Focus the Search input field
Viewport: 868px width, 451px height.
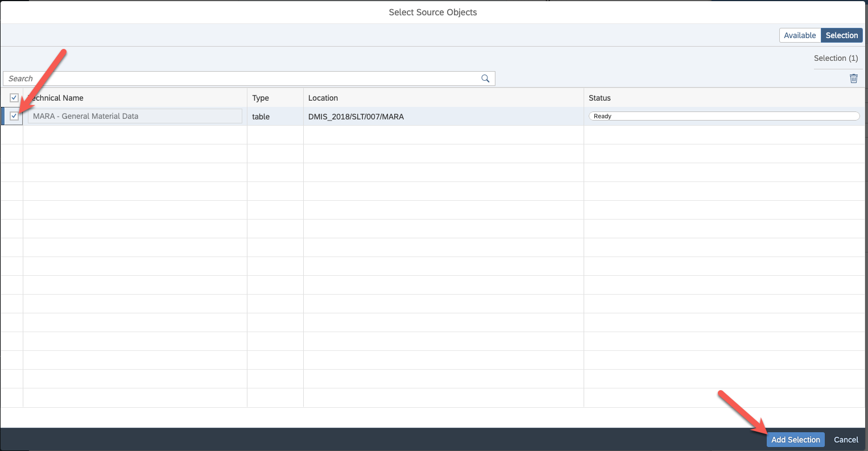click(239, 78)
